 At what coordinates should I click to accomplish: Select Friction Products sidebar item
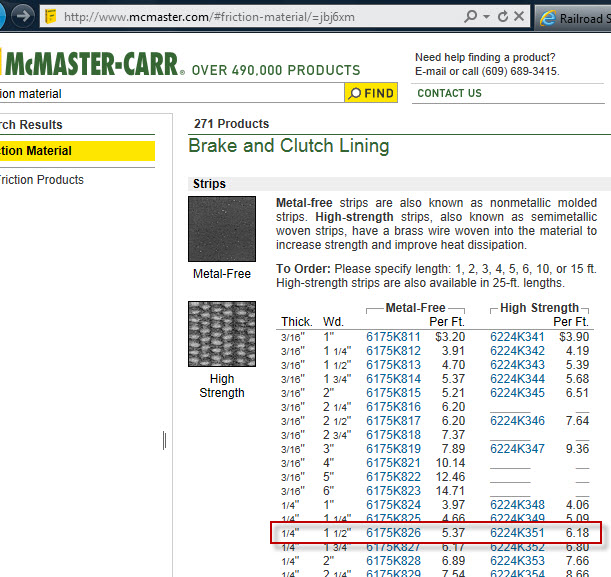pos(41,180)
